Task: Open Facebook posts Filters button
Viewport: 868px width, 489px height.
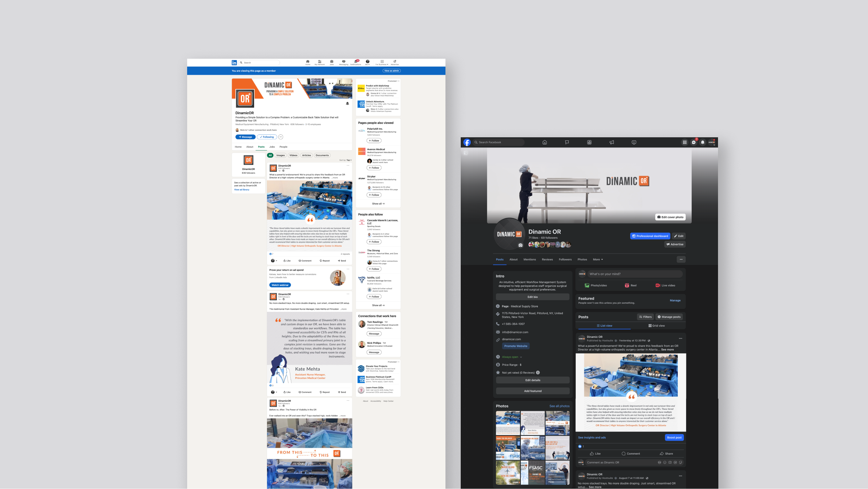Action: point(645,317)
